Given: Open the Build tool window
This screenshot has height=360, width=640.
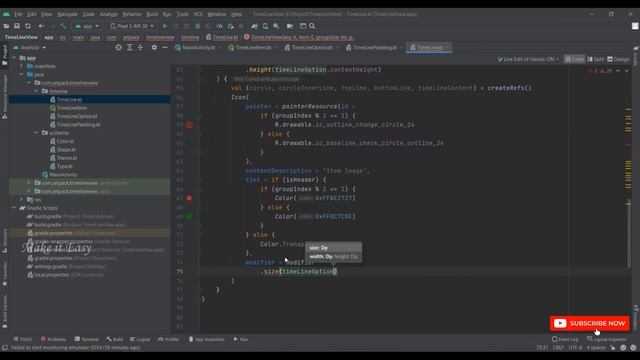Looking at the screenshot, I should tap(115, 339).
